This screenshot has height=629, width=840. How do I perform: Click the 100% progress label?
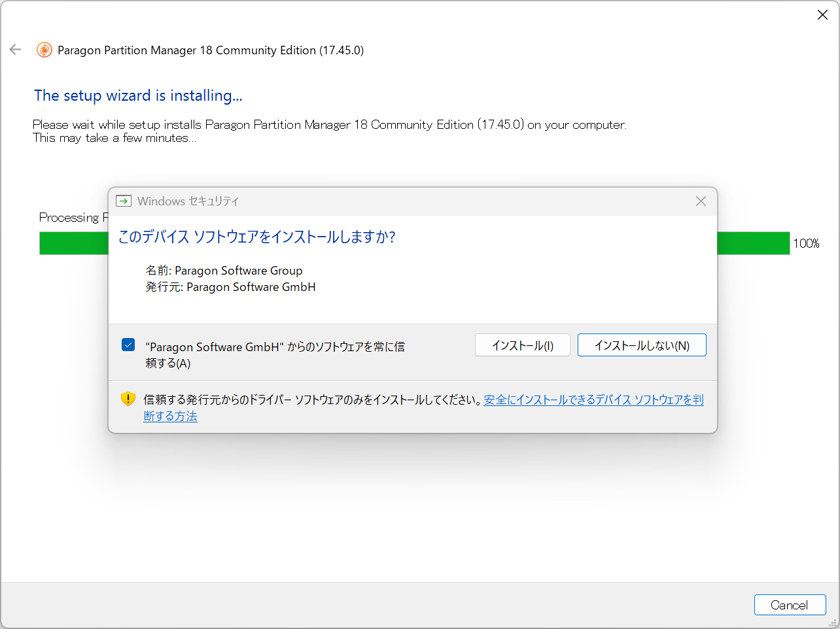pyautogui.click(x=806, y=243)
